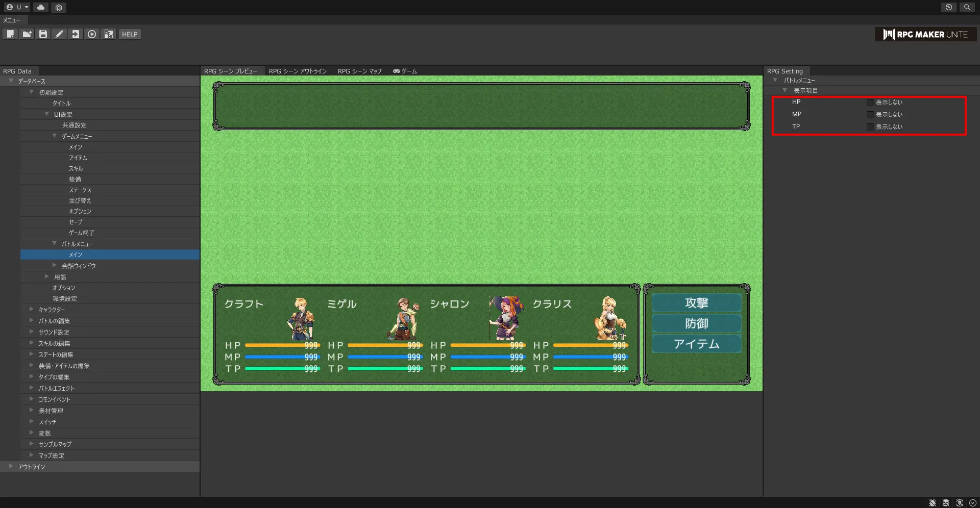Toggle the MP 表示しない checkbox
The width and height of the screenshot is (980, 508).
870,115
